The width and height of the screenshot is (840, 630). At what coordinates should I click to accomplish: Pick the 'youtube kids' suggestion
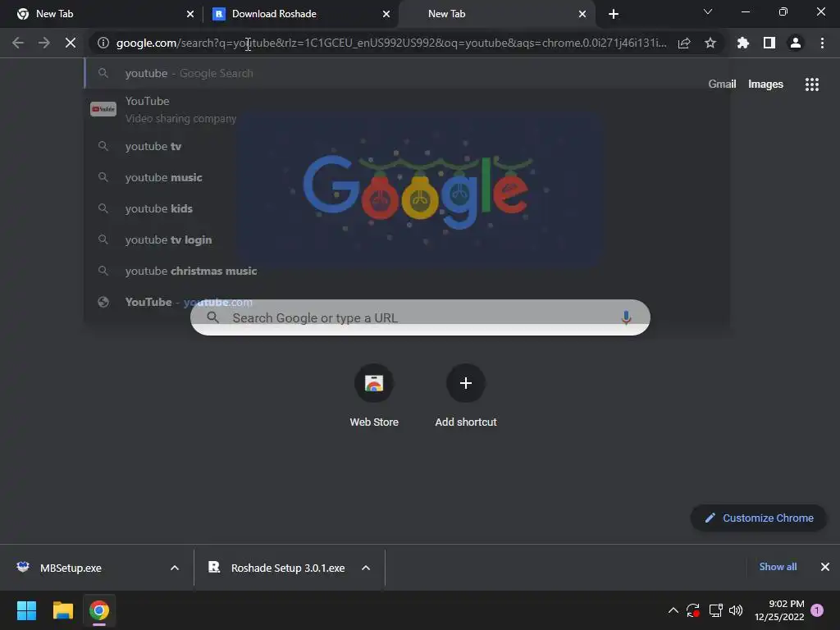406,208
